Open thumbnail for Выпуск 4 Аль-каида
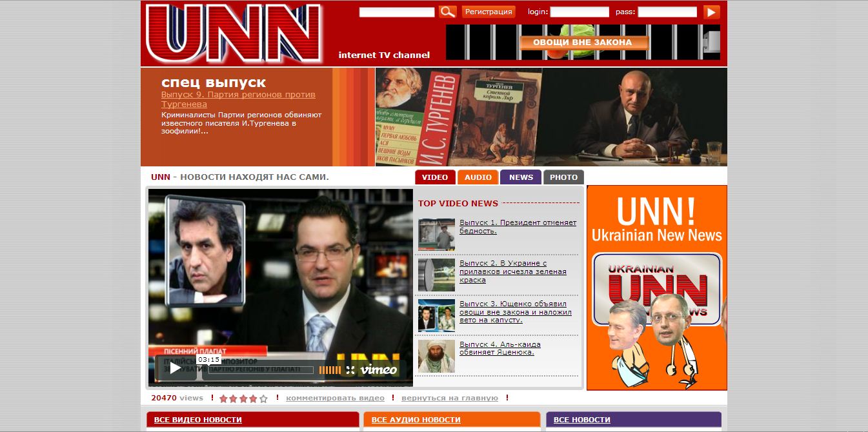This screenshot has height=432, width=868. [436, 357]
